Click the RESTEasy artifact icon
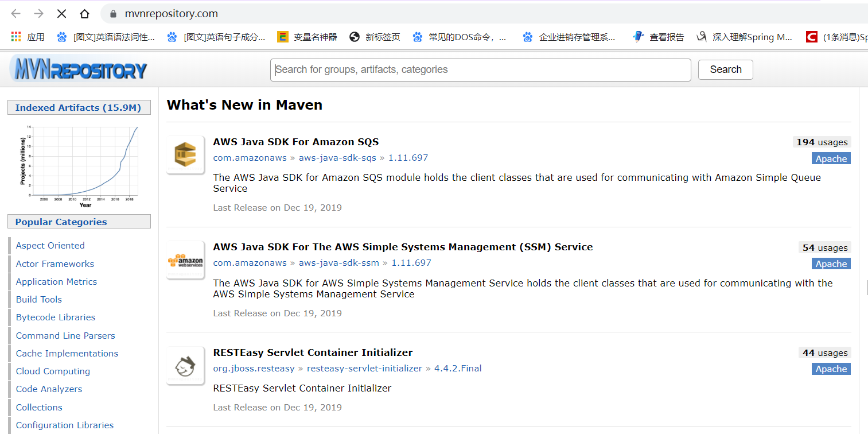 [x=185, y=366]
